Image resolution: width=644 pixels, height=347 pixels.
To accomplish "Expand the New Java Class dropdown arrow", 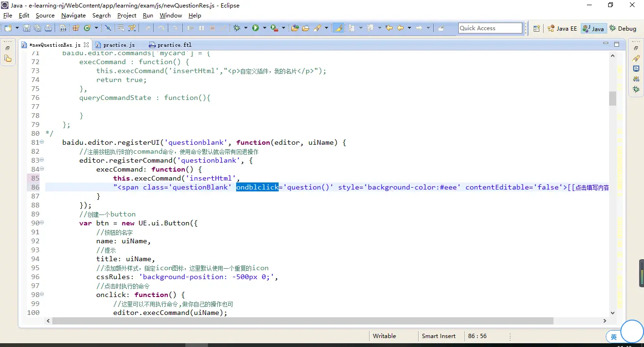I will point(96,28).
